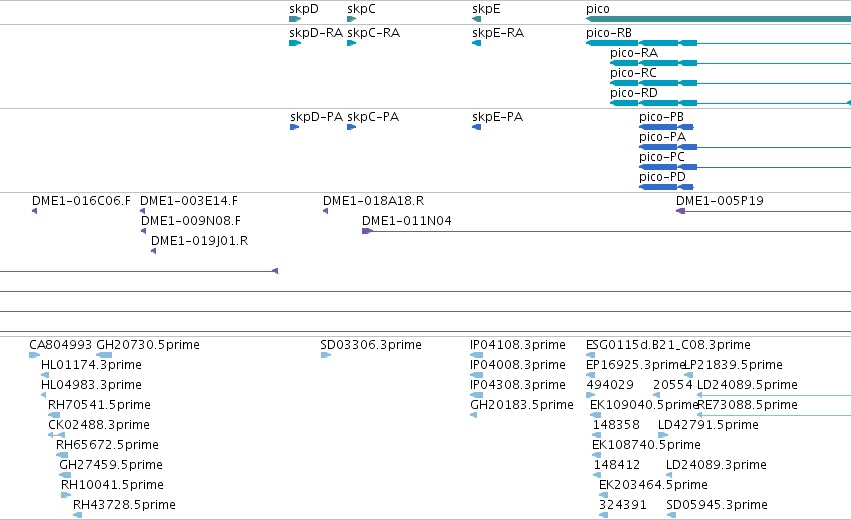Viewport: 851px width, 520px height.
Task: Click the skpE gene name label
Action: point(486,9)
